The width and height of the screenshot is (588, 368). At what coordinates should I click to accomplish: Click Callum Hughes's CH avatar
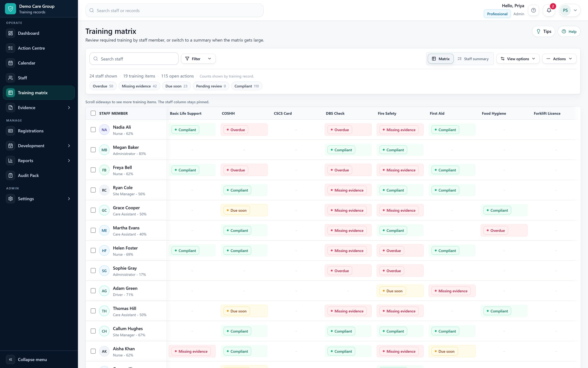tap(104, 331)
